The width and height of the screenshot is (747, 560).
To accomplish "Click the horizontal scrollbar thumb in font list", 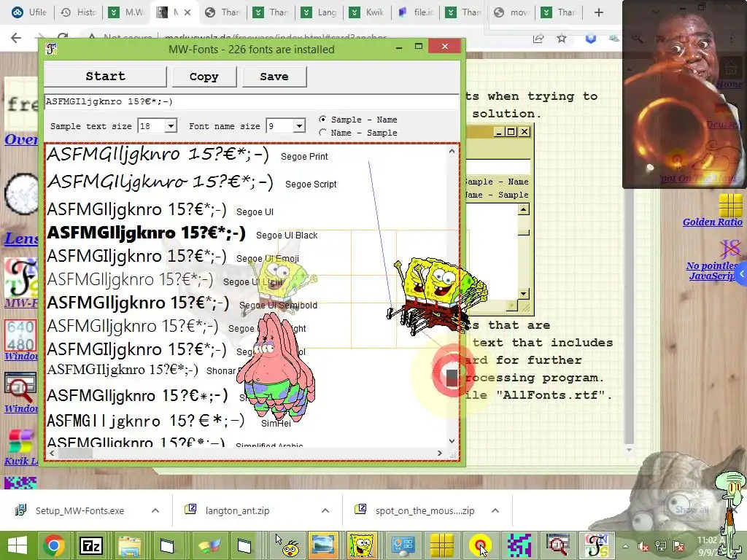I will click(x=75, y=454).
